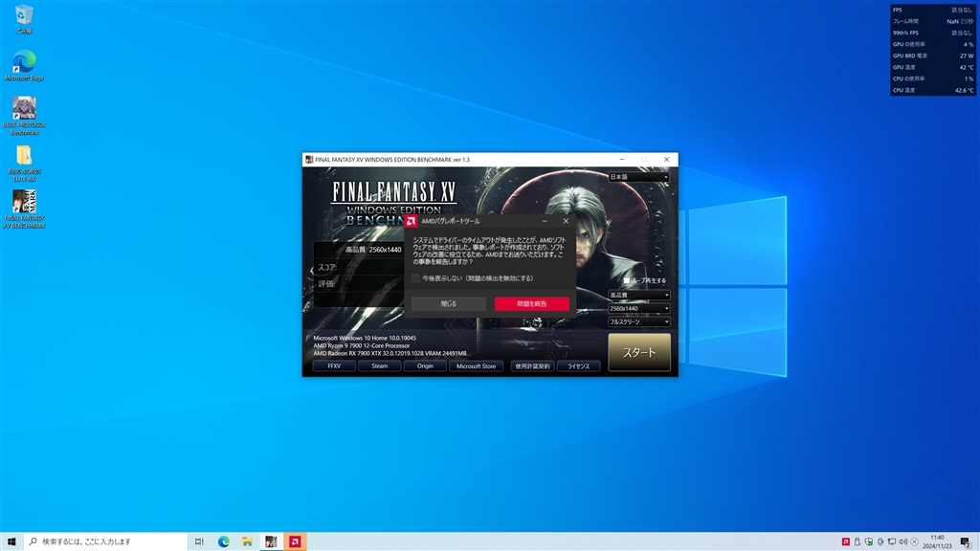Screen dimensions: 980x551
Task: Click the AMD Radeon RX 7900 XTX text
Action: [390, 353]
